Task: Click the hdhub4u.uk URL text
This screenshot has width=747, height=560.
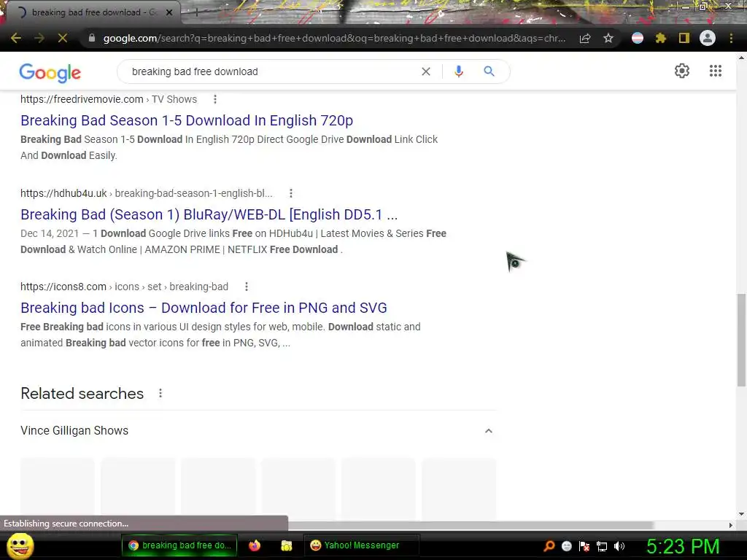Action: point(63,193)
